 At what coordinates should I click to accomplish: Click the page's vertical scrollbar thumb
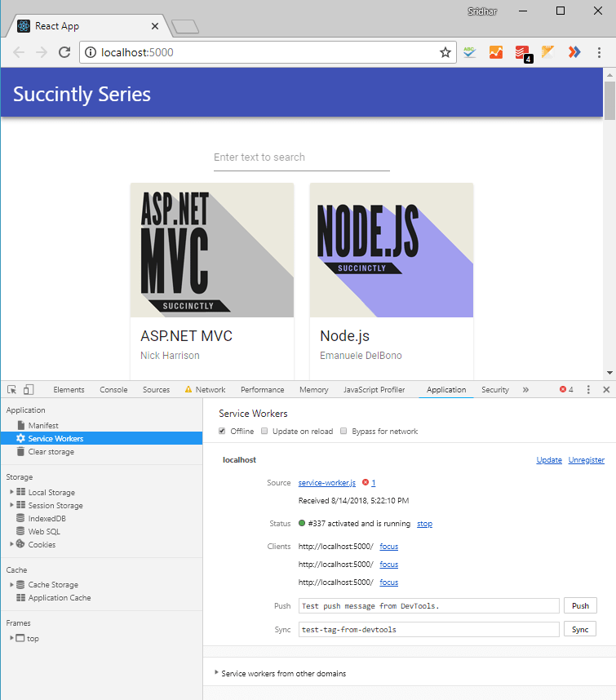click(x=609, y=101)
